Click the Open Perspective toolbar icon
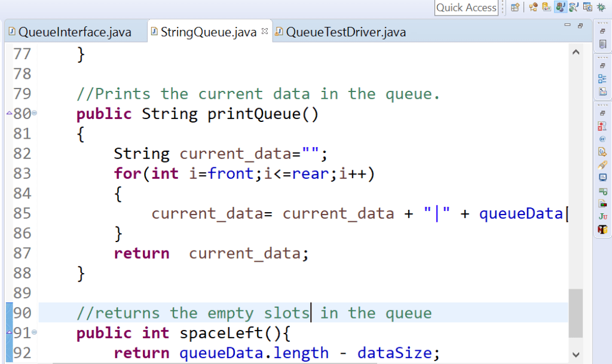The width and height of the screenshot is (612, 364). coord(515,7)
